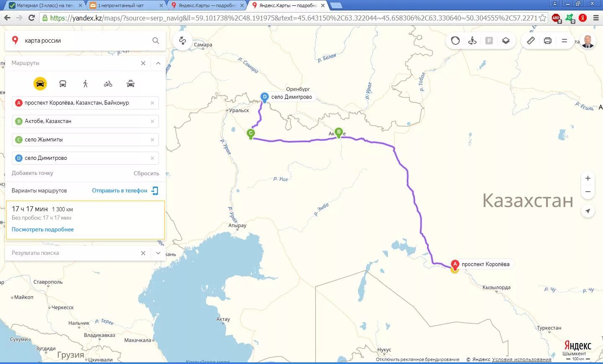
Task: Open the map menu hamburger icon
Action: 564,41
